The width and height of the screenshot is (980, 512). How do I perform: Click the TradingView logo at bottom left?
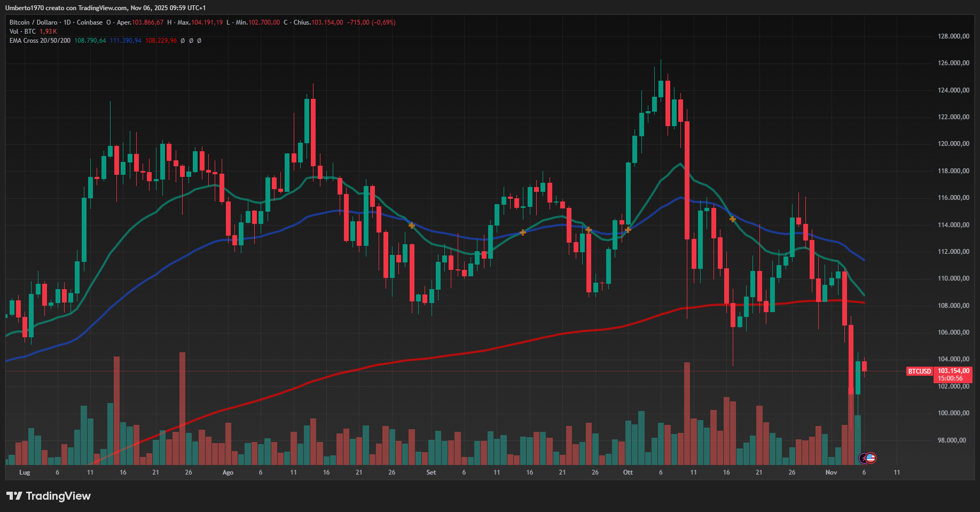[49, 496]
